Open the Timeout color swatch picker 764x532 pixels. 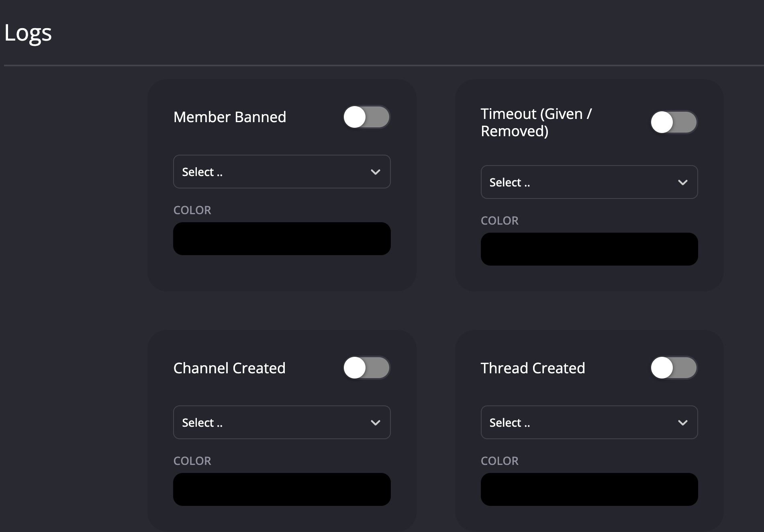click(589, 249)
